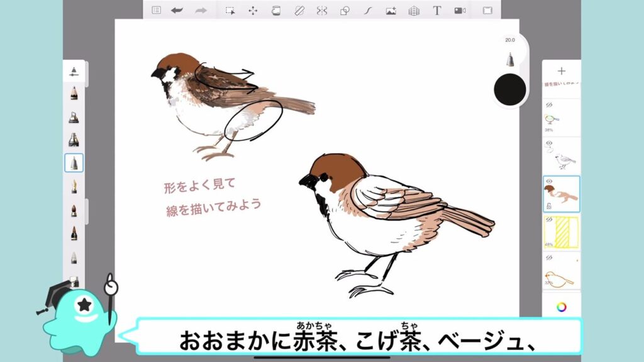Tap the black current color puck
Screen dimensions: 644x362
coord(509,90)
